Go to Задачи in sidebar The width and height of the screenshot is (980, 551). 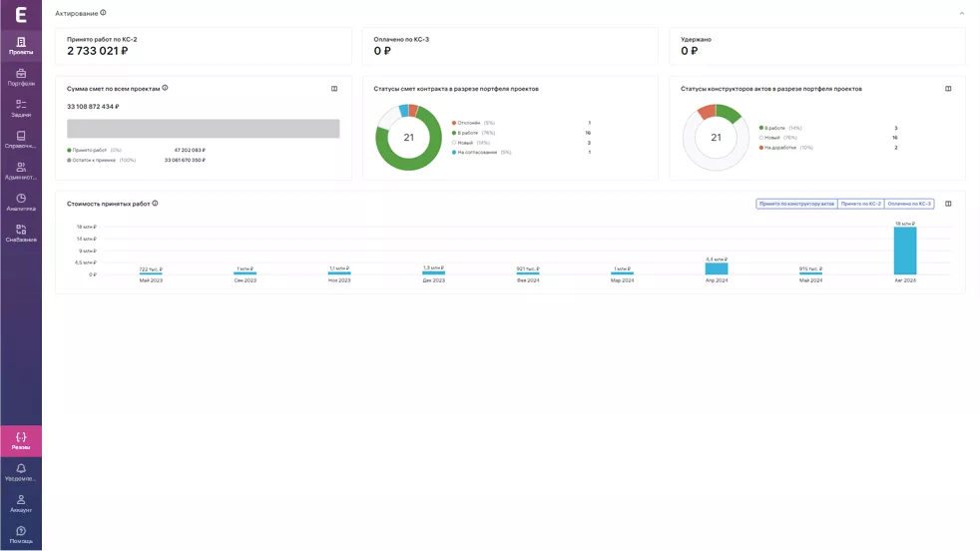(21, 108)
